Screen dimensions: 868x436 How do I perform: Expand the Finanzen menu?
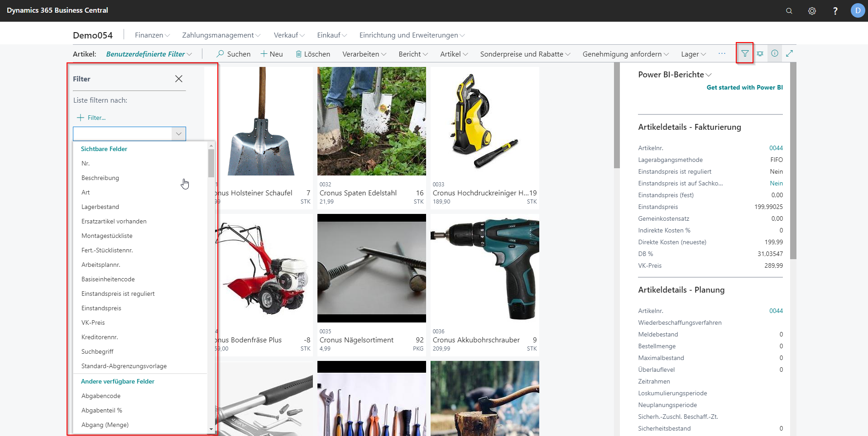tap(152, 35)
